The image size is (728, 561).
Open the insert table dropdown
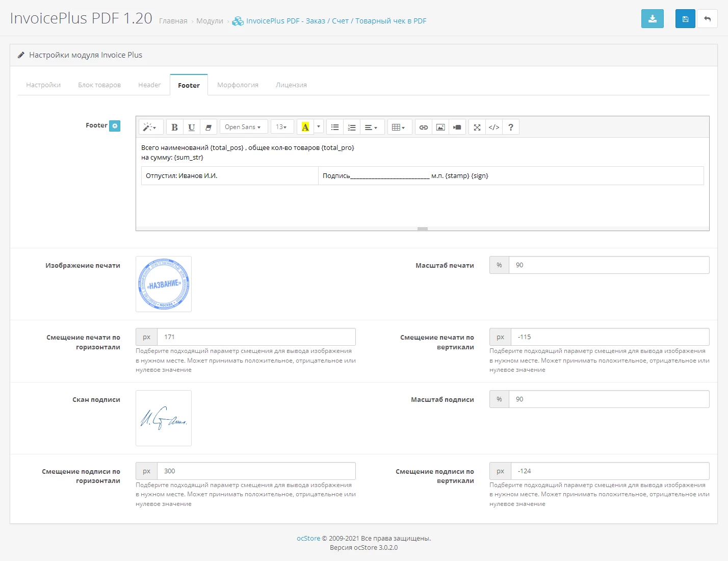(x=399, y=127)
